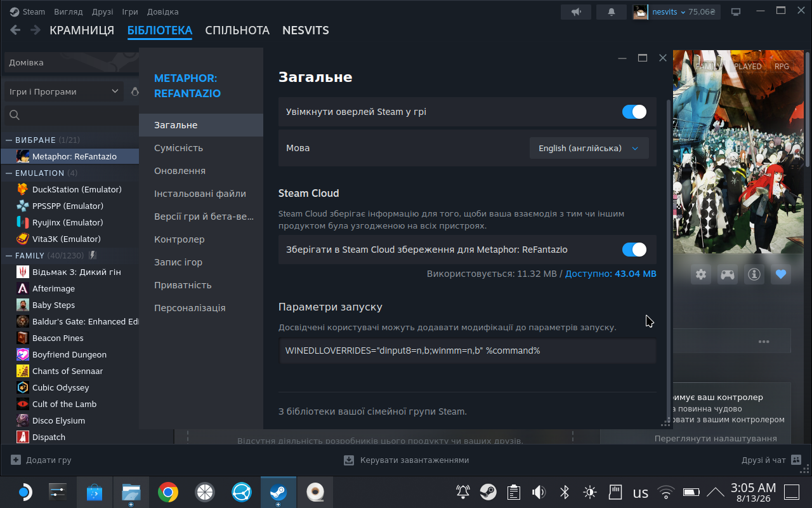Switch Steam to Big Picture mode

point(736,12)
